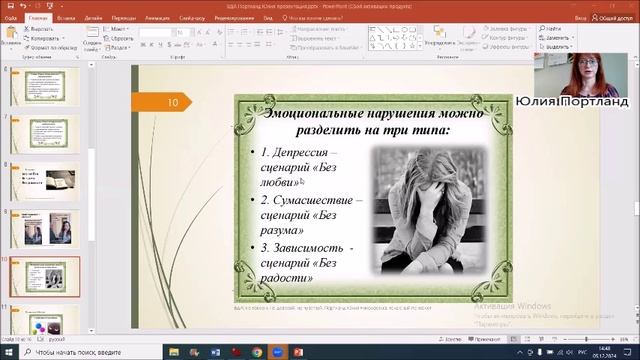Toggle strikethrough formatting

coord(178,44)
